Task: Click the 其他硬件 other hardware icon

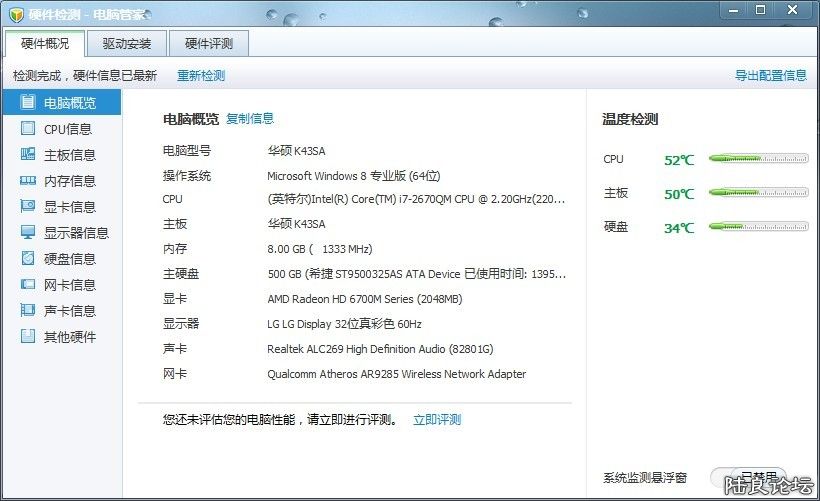Action: click(x=28, y=337)
